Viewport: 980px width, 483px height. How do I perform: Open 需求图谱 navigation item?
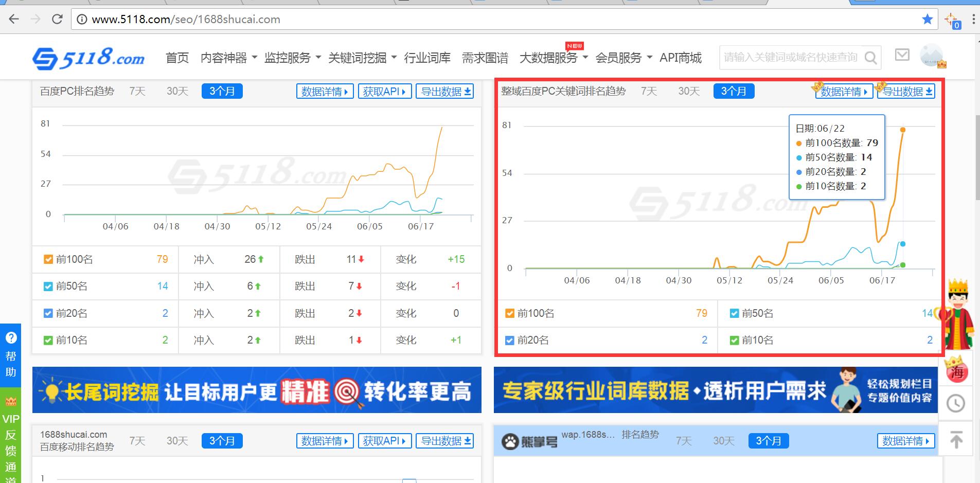coord(485,58)
